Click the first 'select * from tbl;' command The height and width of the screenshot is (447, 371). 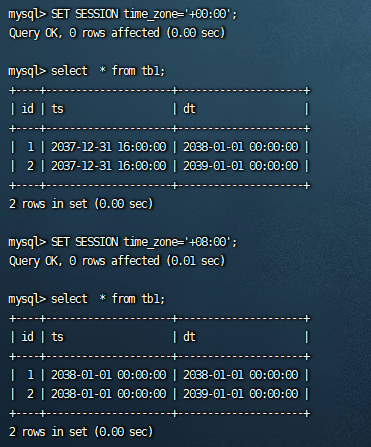point(108,71)
